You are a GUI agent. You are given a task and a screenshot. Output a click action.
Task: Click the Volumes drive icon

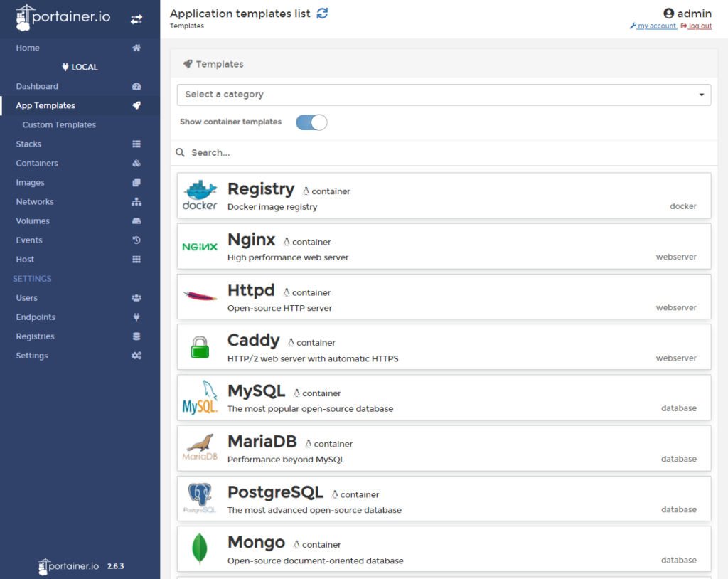[136, 221]
